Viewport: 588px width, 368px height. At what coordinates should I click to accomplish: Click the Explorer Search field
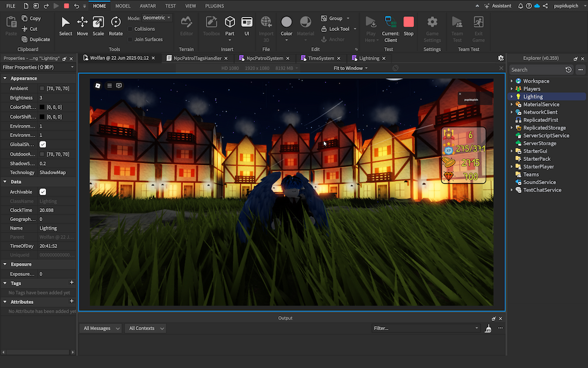tap(537, 70)
